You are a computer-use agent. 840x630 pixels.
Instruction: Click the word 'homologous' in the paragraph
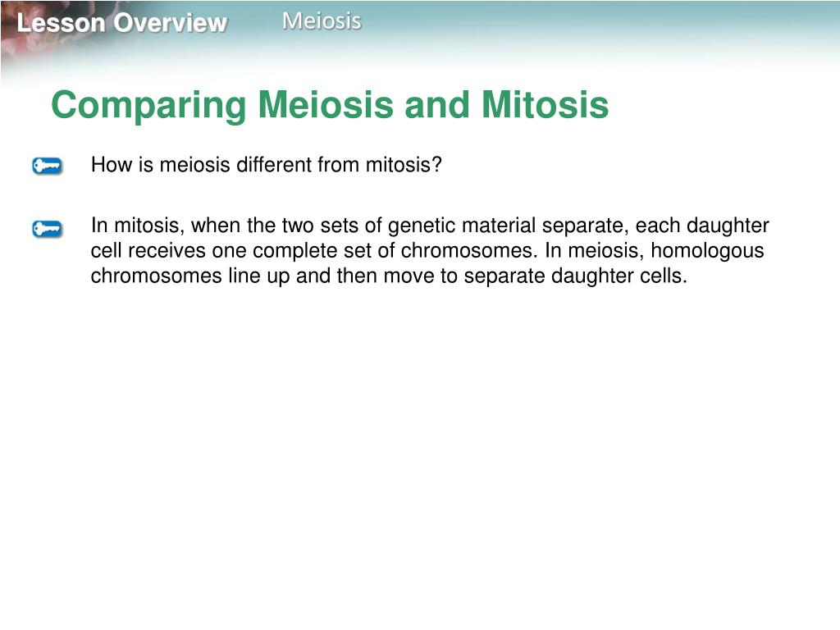708,251
